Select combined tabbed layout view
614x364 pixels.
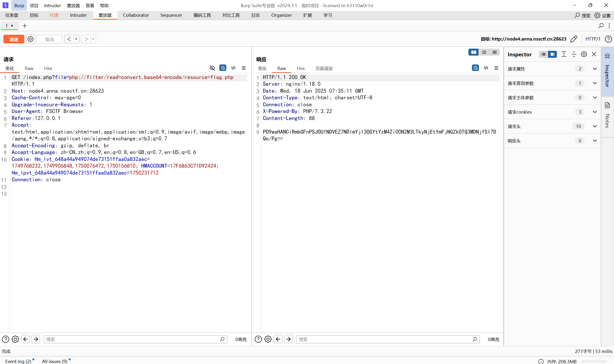coord(495,52)
